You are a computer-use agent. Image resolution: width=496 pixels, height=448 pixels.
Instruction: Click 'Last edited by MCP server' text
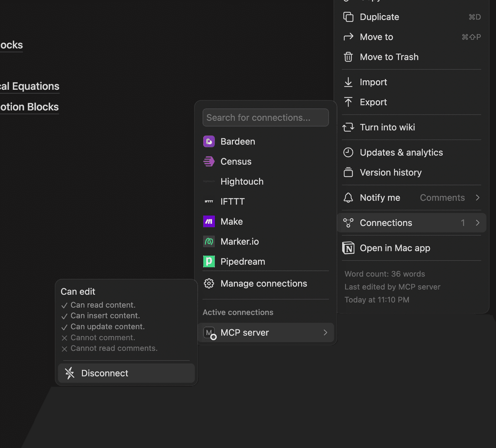coord(393,287)
